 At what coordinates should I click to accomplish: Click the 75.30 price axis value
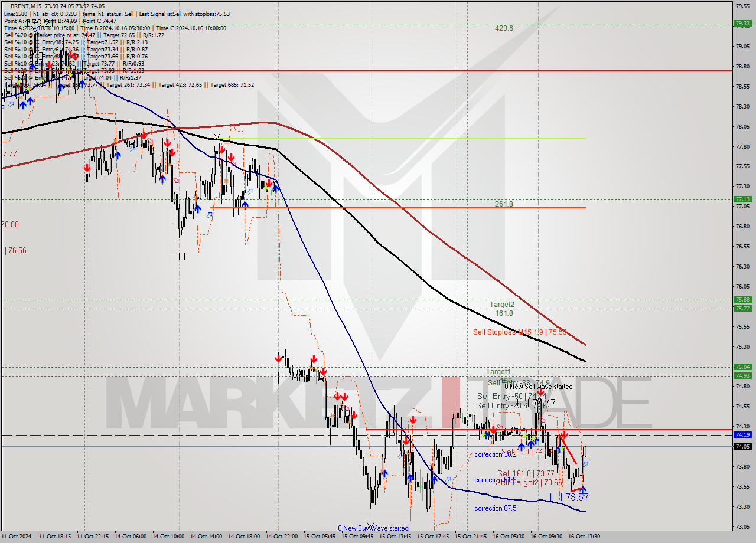[x=742, y=346]
